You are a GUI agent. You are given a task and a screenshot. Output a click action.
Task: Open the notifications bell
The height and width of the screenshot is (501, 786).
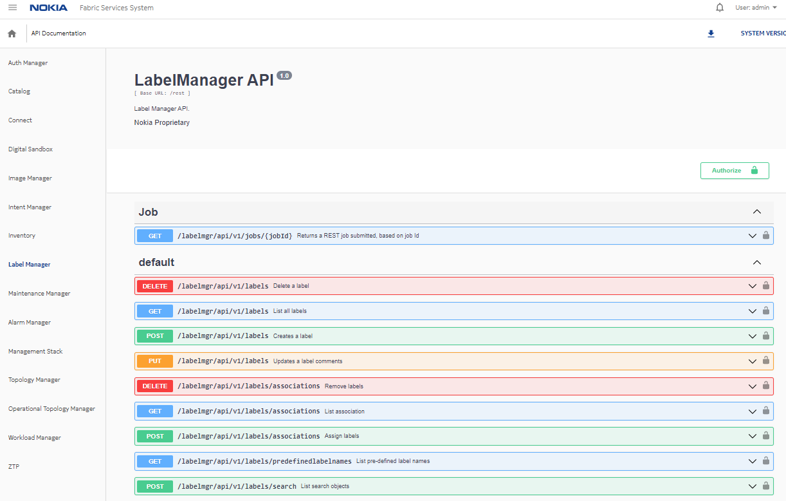719,8
